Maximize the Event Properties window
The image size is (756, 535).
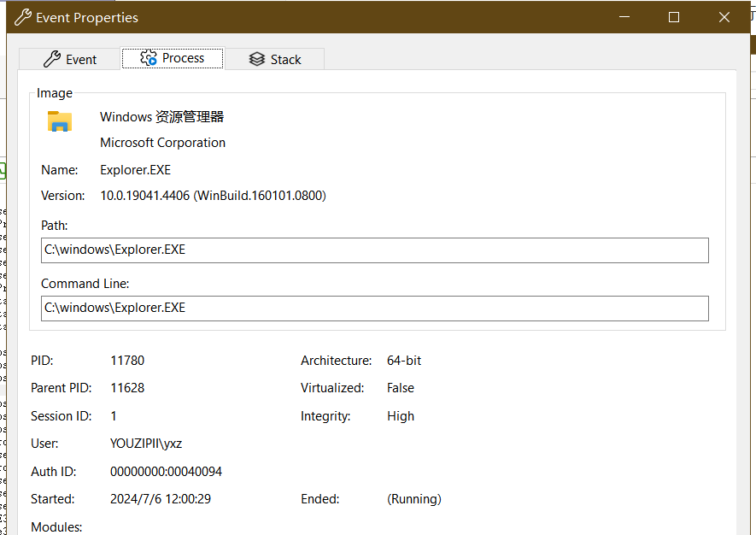[x=674, y=17]
